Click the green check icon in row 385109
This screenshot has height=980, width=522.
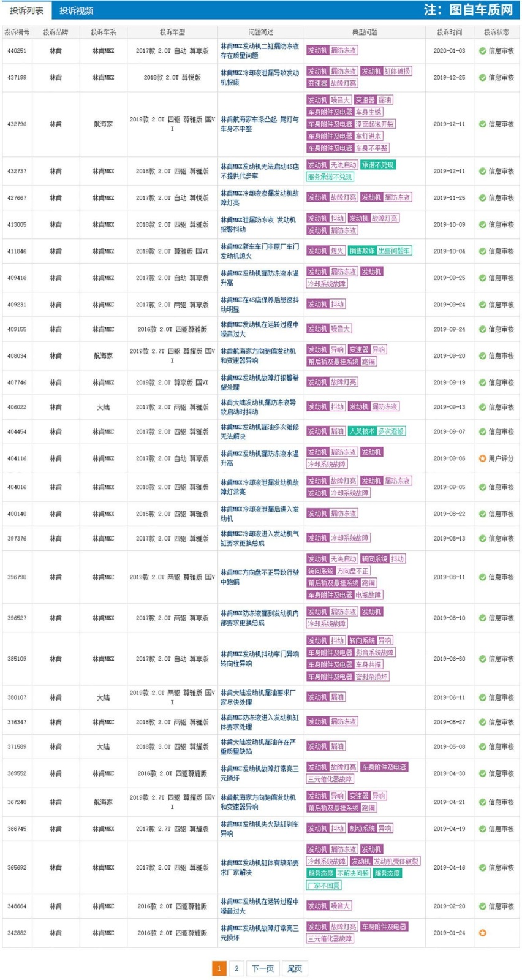(483, 659)
